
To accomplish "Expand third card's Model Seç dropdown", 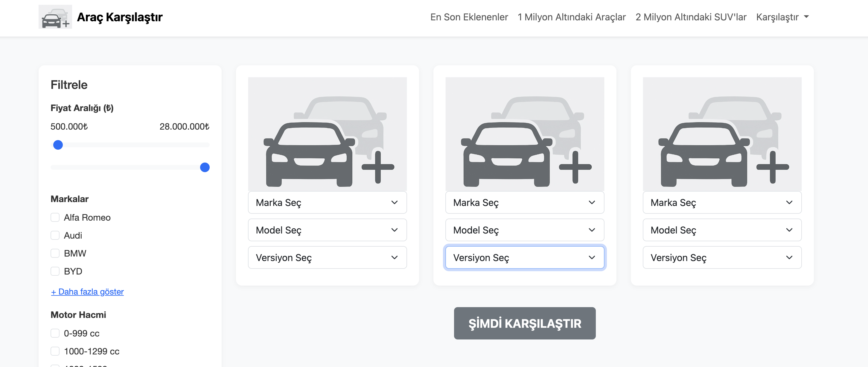I will pos(722,230).
